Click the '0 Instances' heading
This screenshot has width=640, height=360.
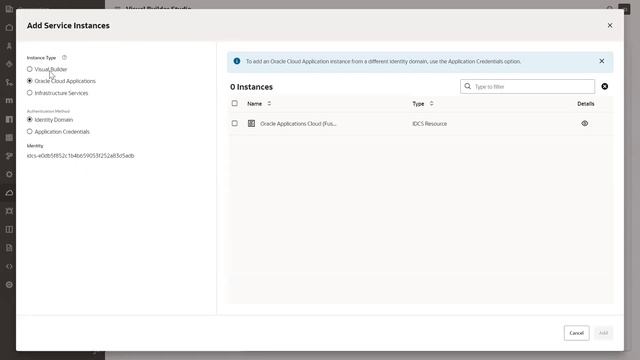pos(251,87)
